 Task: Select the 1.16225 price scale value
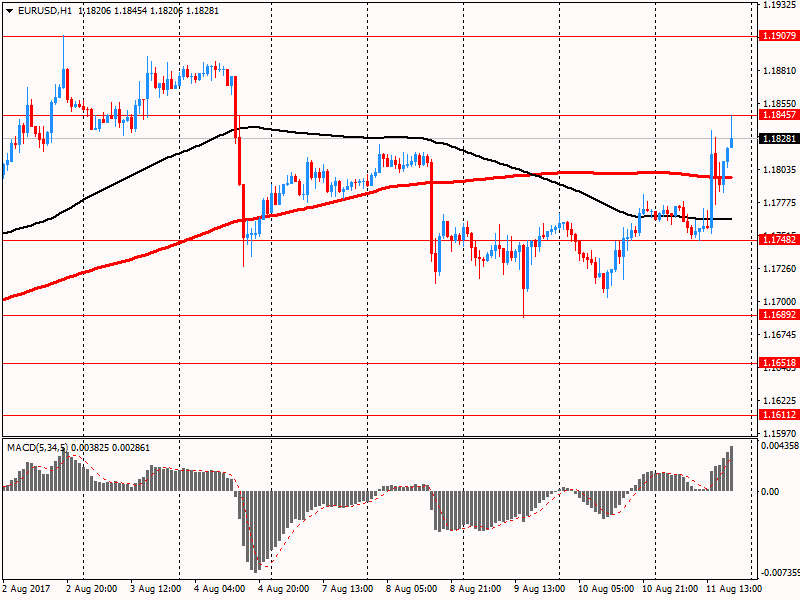tap(780, 401)
